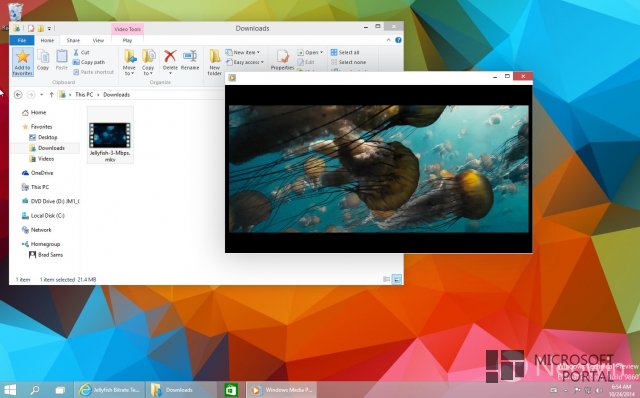Switch to Details view icon in status bar

tap(387, 279)
